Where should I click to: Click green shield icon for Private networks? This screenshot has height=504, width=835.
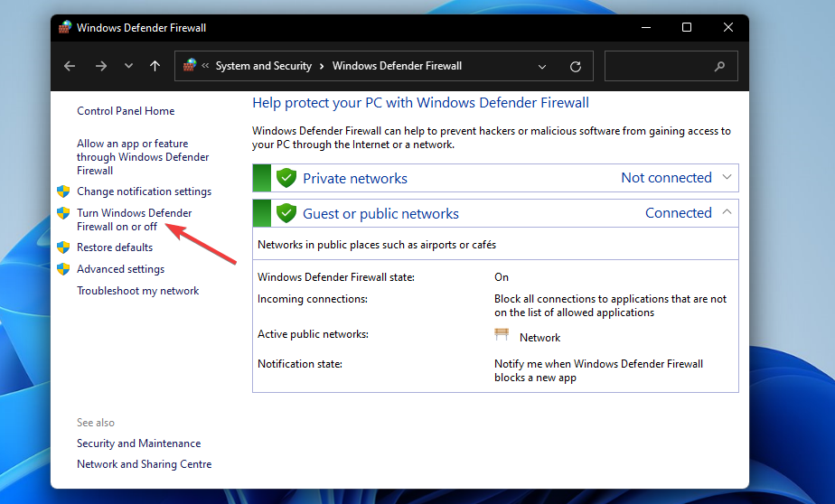[286, 178]
